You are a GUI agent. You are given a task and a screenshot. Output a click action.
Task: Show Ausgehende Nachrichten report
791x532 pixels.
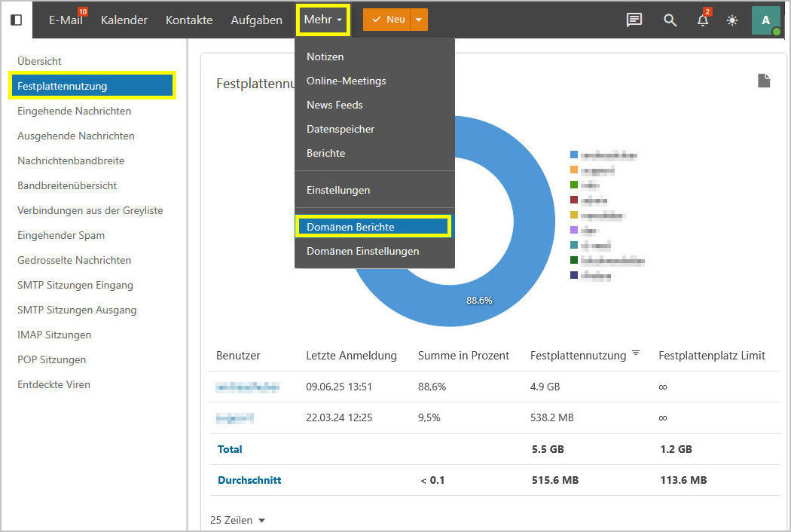pyautogui.click(x=75, y=136)
